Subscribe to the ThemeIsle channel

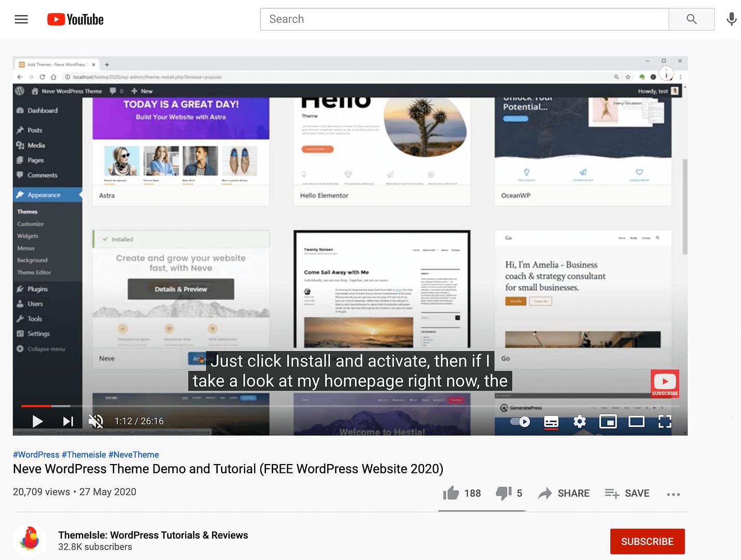tap(647, 541)
